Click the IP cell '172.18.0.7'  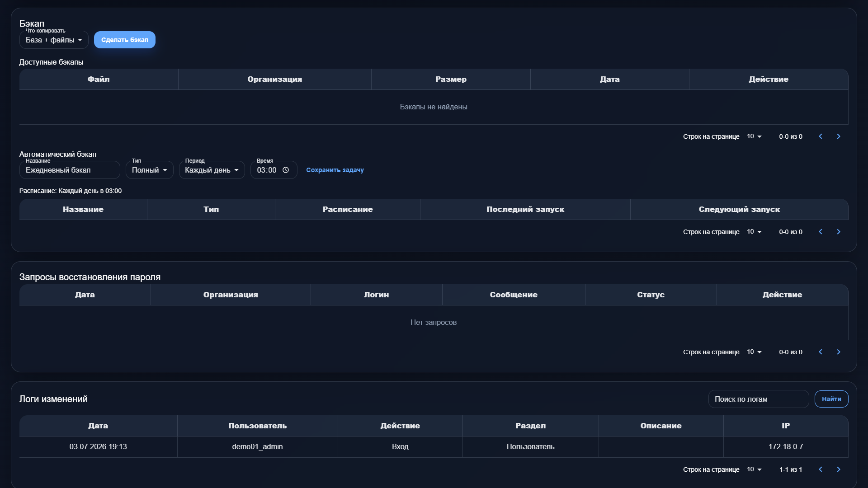click(786, 446)
